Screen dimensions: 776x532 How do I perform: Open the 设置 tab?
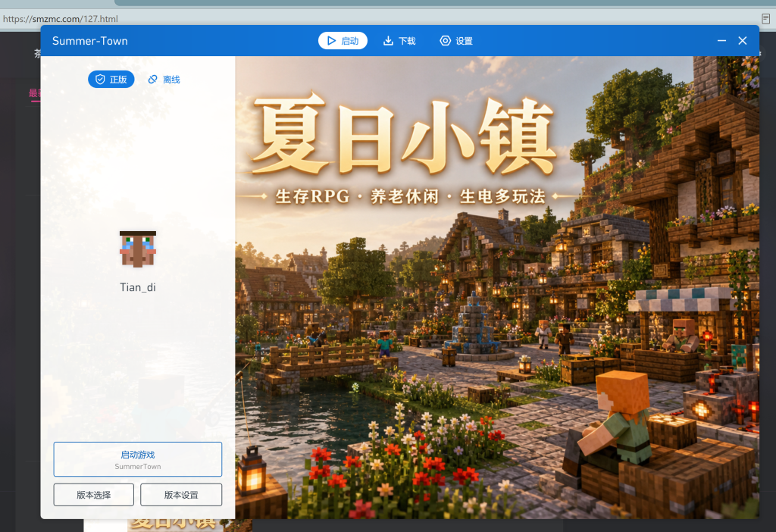coord(456,41)
